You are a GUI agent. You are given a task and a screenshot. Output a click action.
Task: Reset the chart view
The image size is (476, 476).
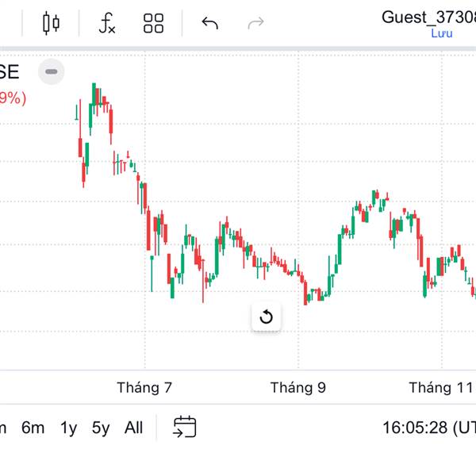click(x=266, y=317)
